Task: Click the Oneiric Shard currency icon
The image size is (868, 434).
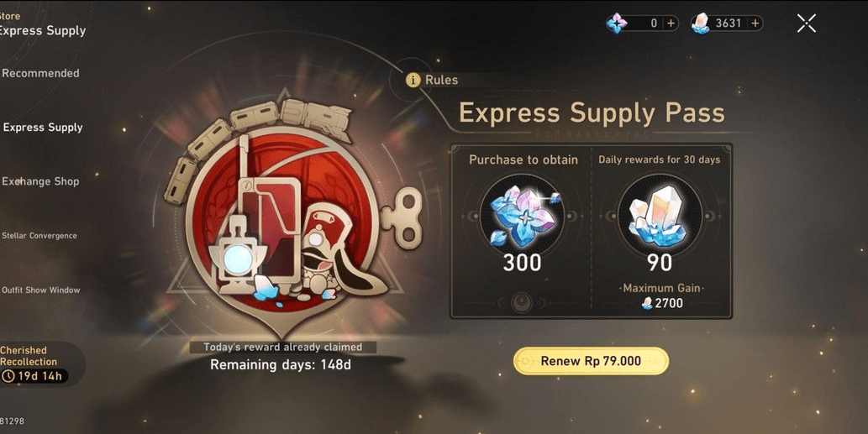Action: [x=617, y=24]
